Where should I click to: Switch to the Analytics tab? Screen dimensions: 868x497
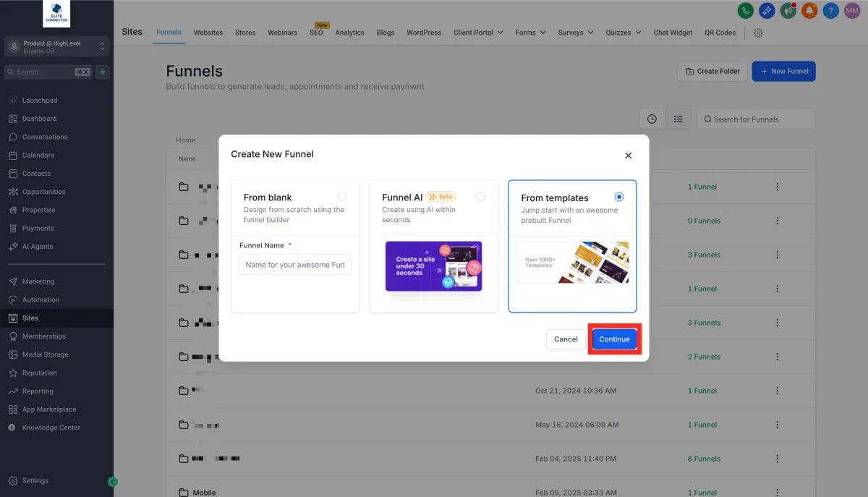[x=349, y=33]
